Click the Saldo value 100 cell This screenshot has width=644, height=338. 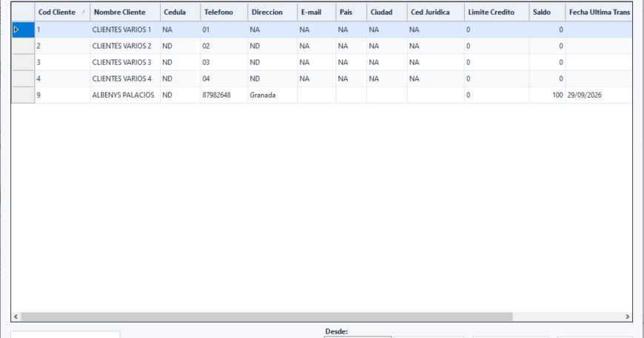pos(548,95)
